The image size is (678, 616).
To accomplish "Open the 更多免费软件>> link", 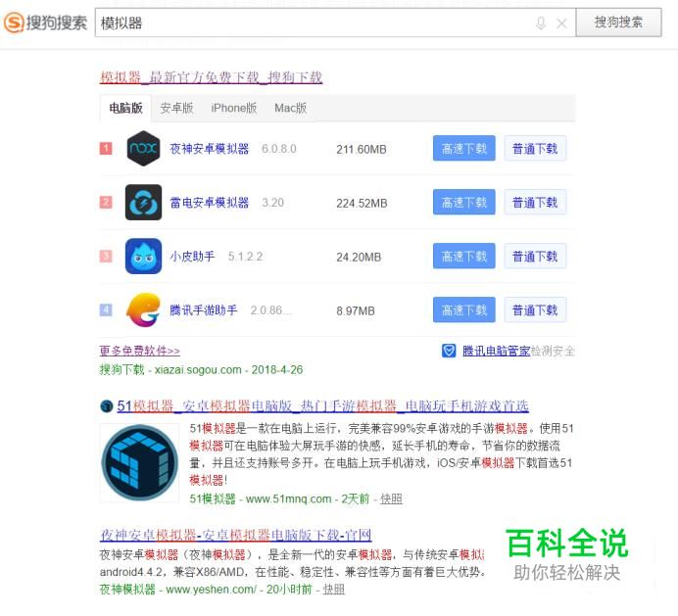I will click(140, 351).
